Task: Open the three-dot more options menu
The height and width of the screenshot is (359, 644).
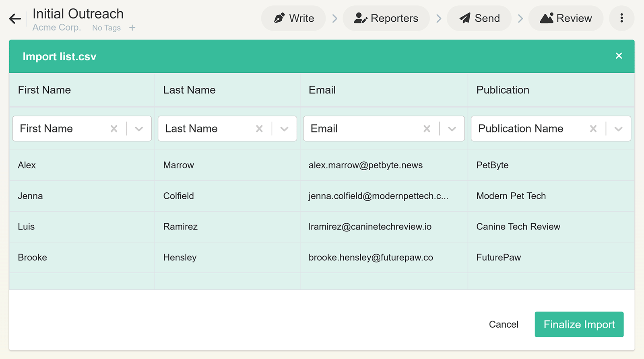Action: click(621, 18)
